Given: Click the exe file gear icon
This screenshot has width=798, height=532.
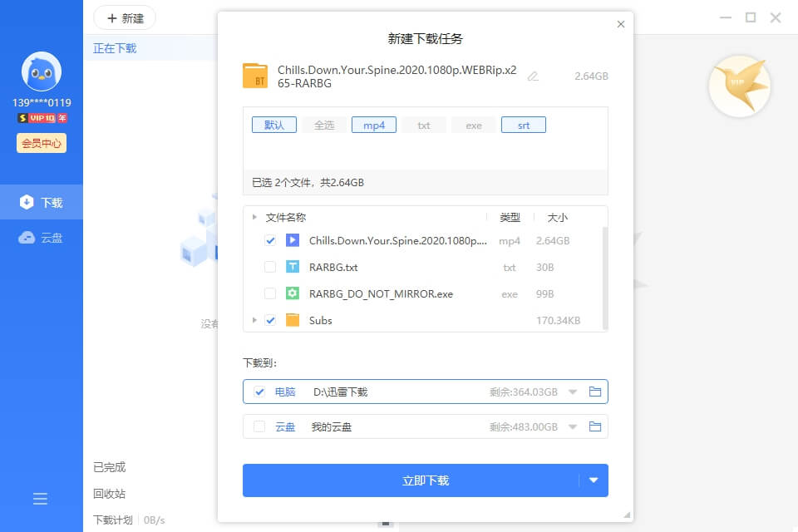Looking at the screenshot, I should 292,293.
